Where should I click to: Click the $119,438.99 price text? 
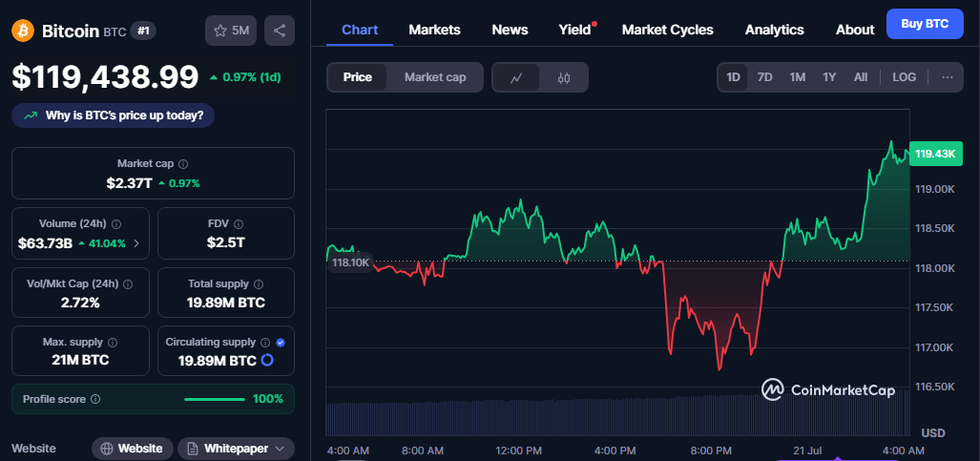pos(105,77)
